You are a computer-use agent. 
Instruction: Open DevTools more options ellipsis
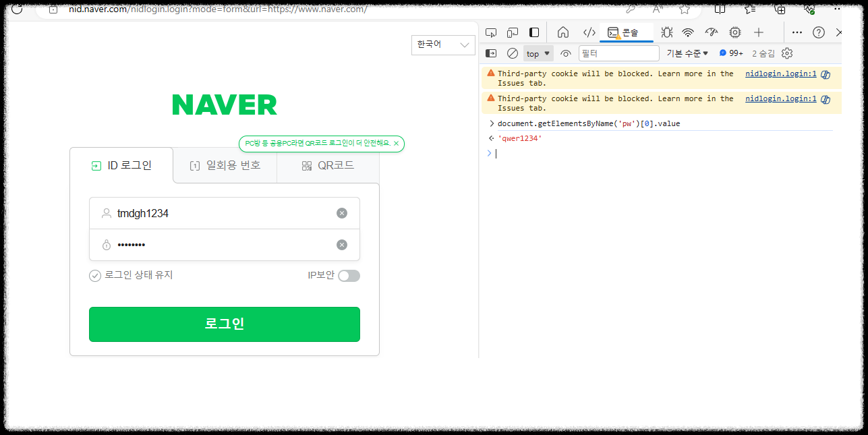point(797,32)
